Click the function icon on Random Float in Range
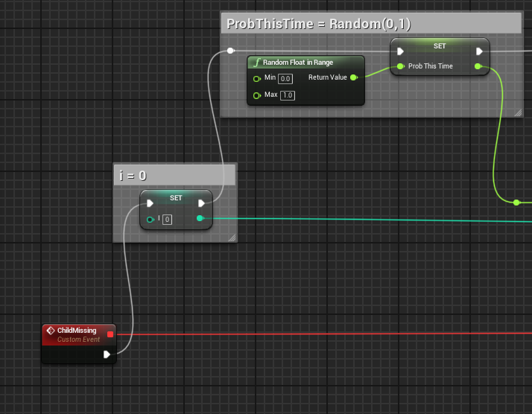This screenshot has width=532, height=414. (x=257, y=63)
